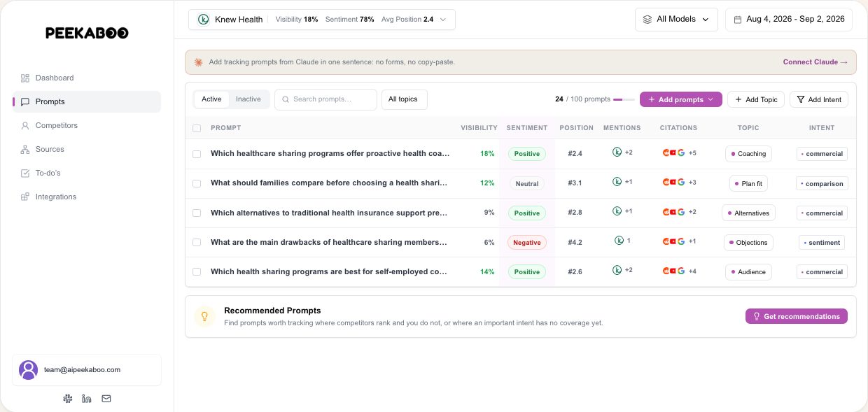Click the Objections topic tag
The width and height of the screenshot is (868, 412).
pos(748,242)
